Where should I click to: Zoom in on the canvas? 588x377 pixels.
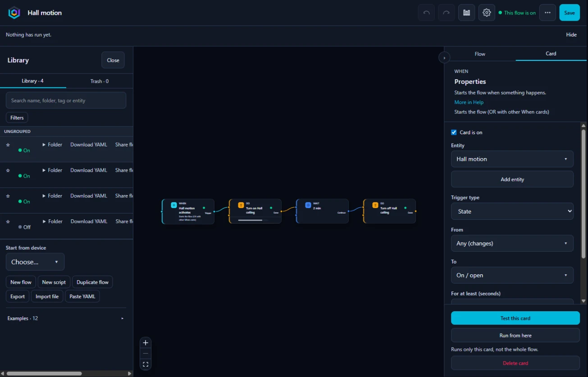click(146, 343)
